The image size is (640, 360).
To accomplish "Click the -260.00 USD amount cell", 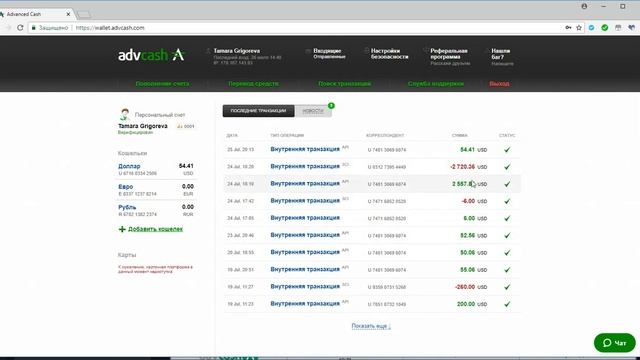I will click(471, 287).
